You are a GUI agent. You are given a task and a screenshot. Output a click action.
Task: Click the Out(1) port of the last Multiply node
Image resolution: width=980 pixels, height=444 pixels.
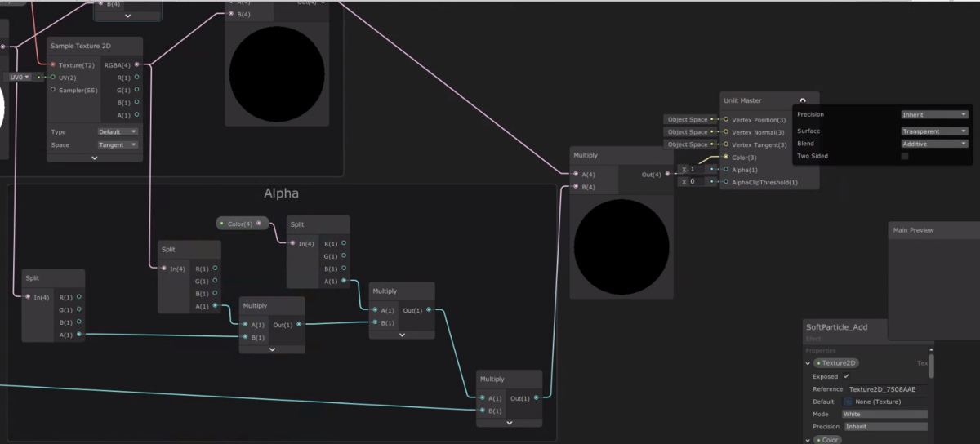536,398
